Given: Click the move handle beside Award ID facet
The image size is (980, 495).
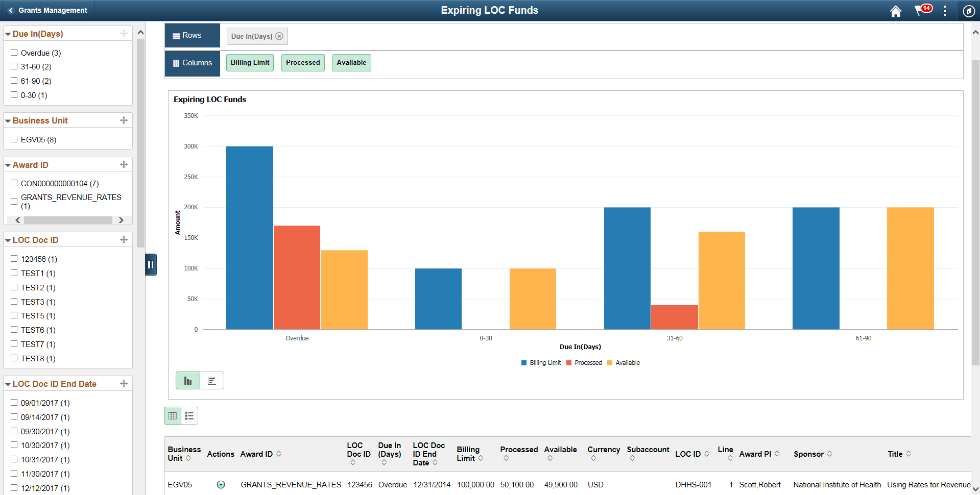Looking at the screenshot, I should point(124,164).
